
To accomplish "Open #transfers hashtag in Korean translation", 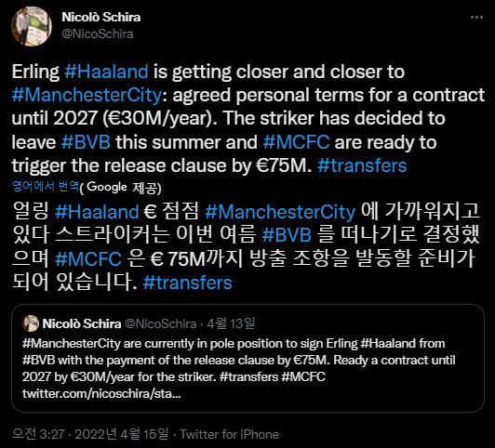I will coord(188,283).
